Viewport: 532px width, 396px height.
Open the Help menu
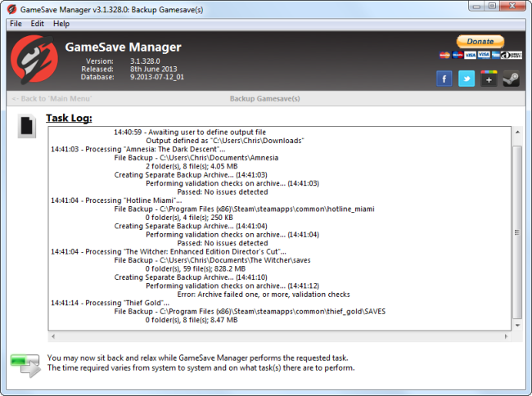(x=61, y=24)
